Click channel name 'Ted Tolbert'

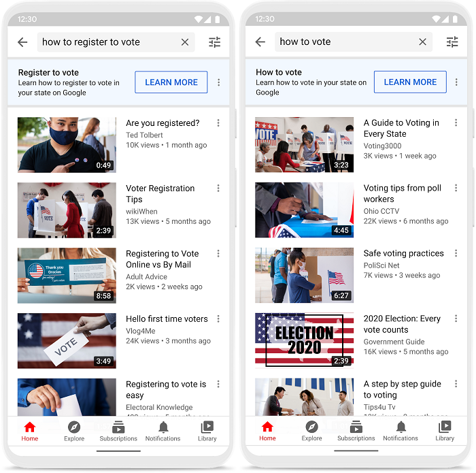click(x=144, y=135)
